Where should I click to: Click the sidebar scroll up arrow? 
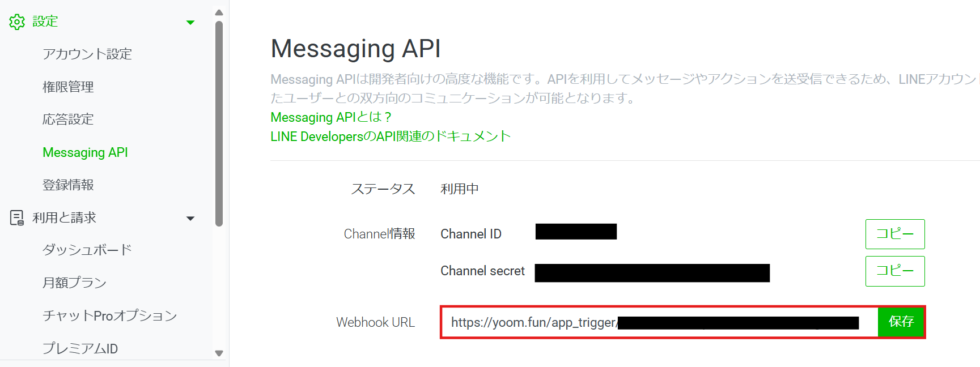(219, 12)
